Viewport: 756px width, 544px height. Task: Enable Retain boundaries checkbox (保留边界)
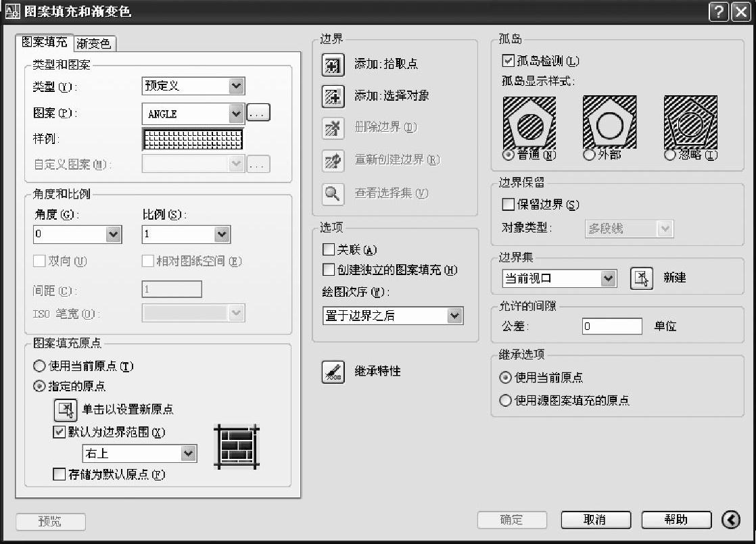pyautogui.click(x=508, y=204)
